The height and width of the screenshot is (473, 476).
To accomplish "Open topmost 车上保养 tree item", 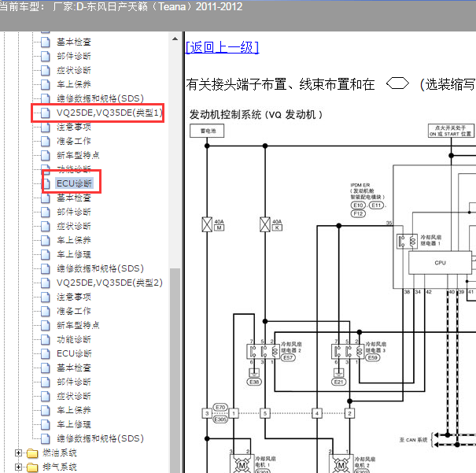I will tap(74, 84).
